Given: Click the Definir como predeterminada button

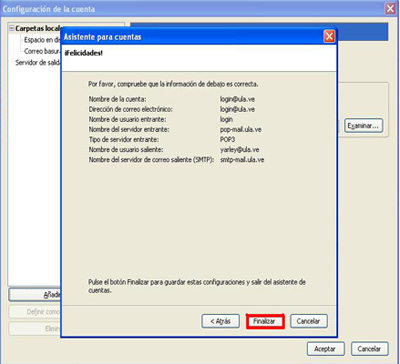Looking at the screenshot, I should [x=35, y=312].
